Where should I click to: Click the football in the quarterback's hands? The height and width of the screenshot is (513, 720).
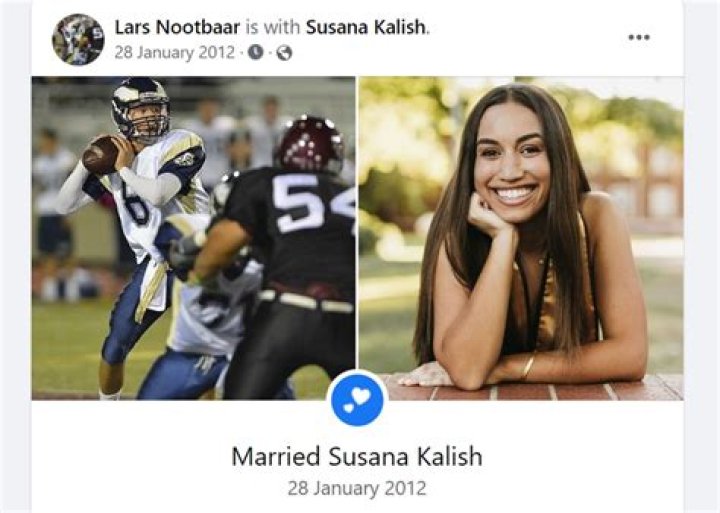(x=101, y=155)
